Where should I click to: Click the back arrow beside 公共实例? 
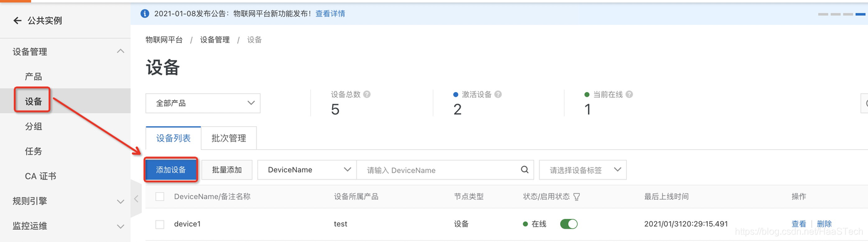(x=17, y=21)
